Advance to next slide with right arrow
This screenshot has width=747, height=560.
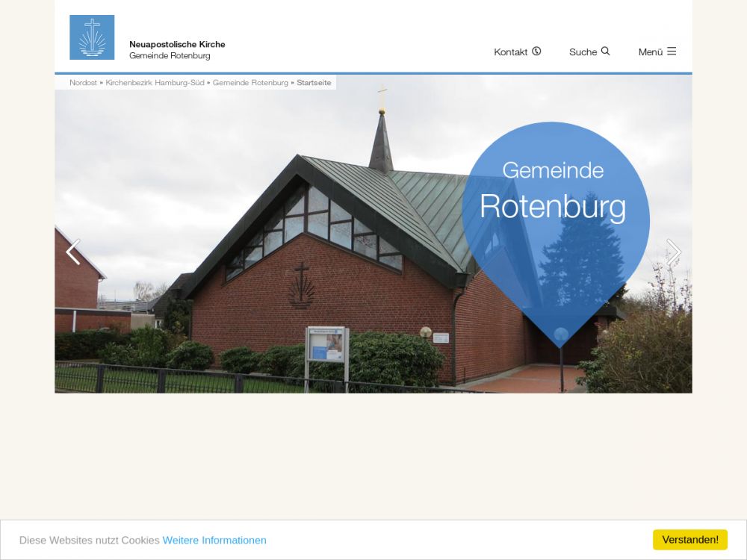pos(674,252)
